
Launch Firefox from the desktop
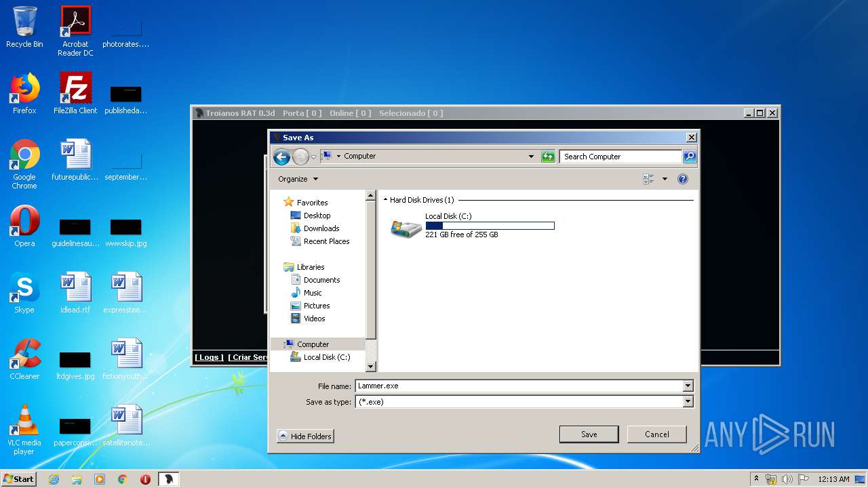[x=24, y=94]
